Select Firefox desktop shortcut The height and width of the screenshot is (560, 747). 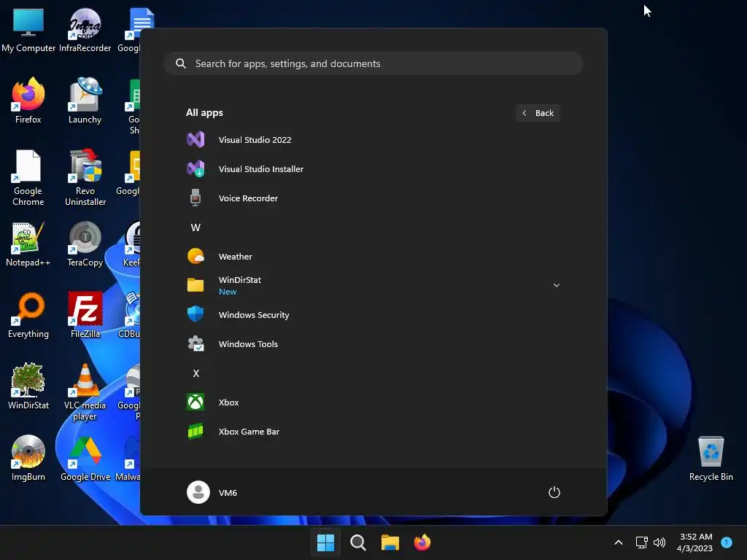click(x=28, y=101)
